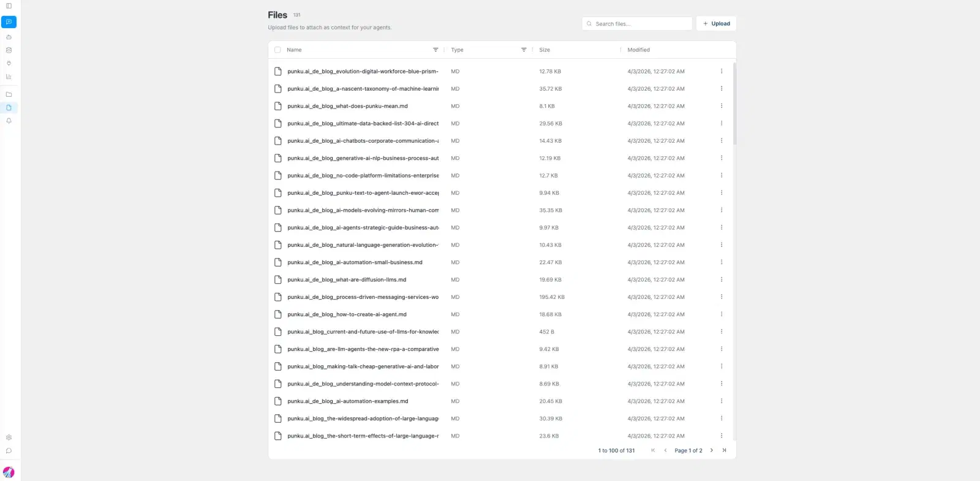Open the database icon in sidebar
980x481 pixels.
coord(9,50)
